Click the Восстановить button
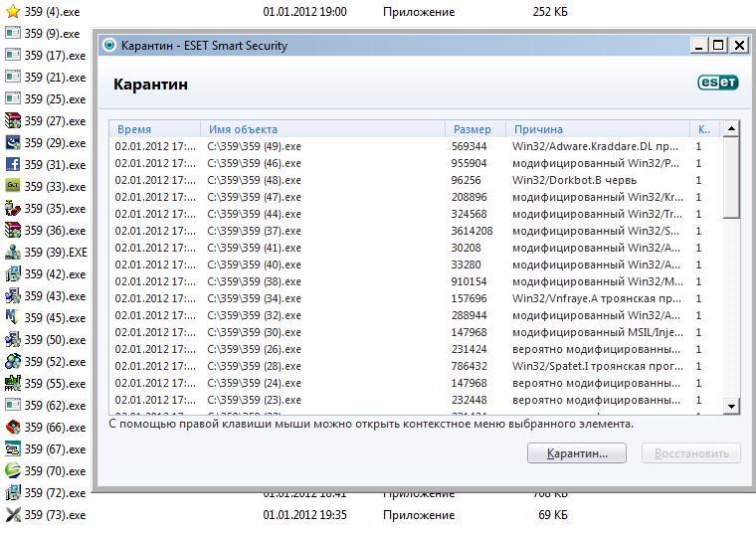The height and width of the screenshot is (534, 756). pos(691,453)
